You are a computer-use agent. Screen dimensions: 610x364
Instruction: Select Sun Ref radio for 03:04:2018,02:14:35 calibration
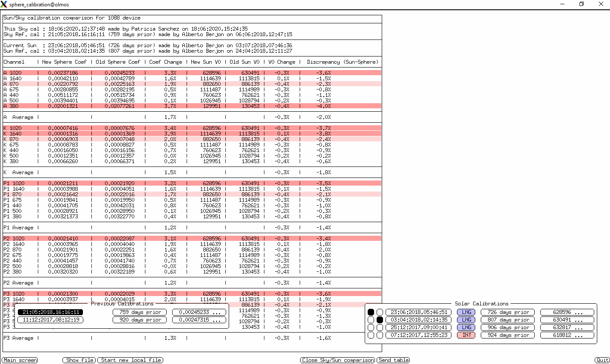(380, 320)
